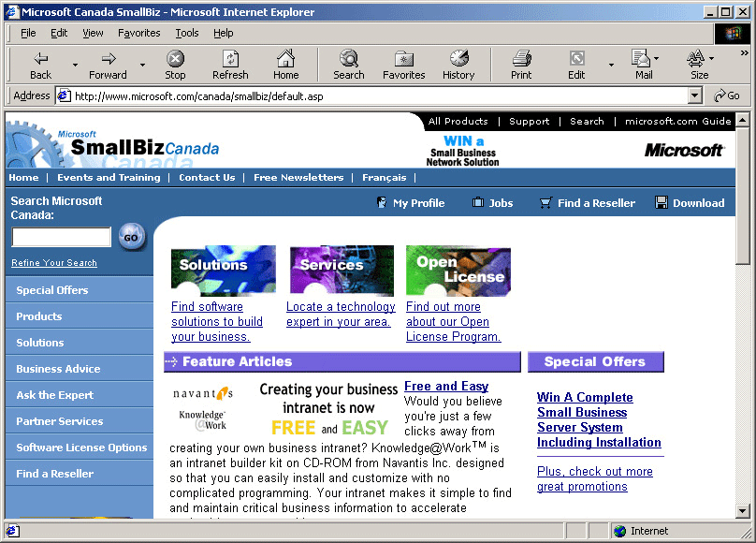Open the Favorites pane toolbar icon
Image resolution: width=756 pixels, height=543 pixels.
(404, 59)
